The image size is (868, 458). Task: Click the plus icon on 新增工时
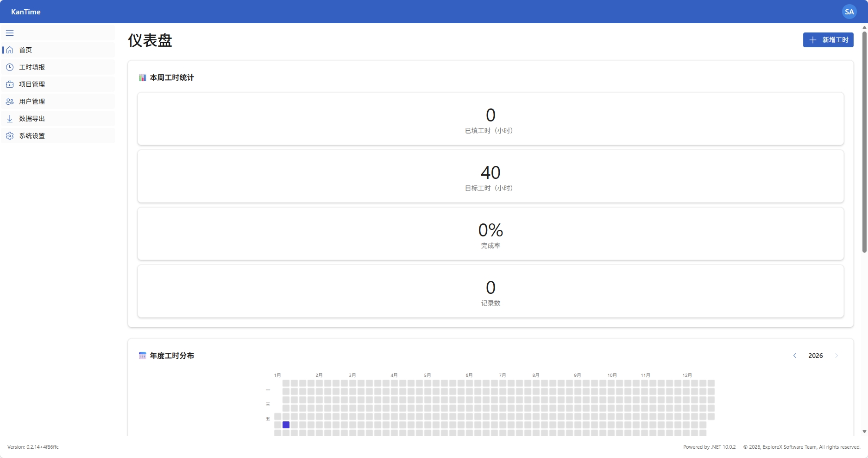(812, 40)
